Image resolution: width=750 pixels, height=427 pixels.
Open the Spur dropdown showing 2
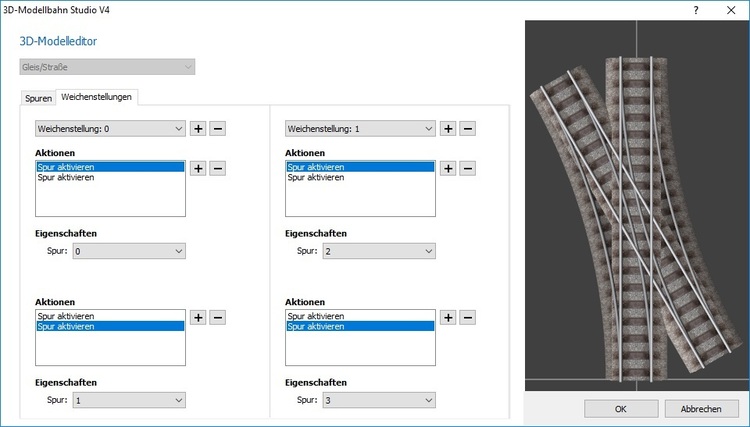point(379,251)
